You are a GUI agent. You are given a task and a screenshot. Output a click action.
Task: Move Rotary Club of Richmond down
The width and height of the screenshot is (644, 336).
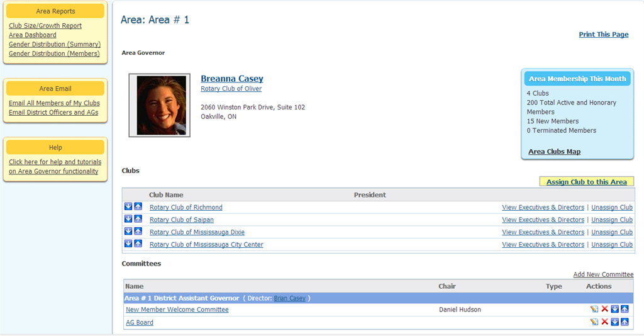[128, 206]
